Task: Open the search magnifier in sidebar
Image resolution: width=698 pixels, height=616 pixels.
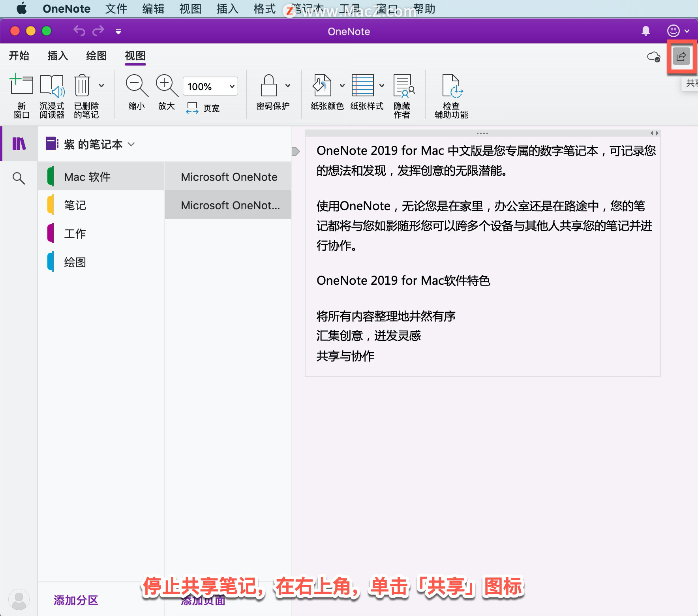Action: (19, 178)
